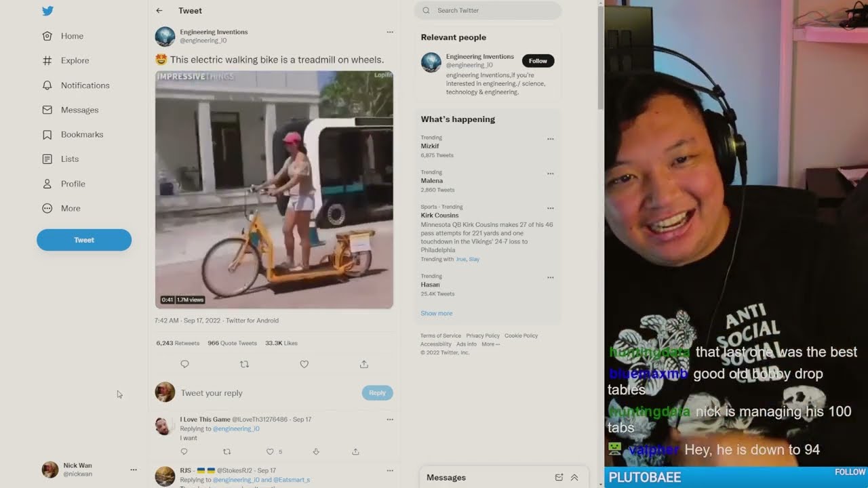Like the main tweet with heart icon

click(304, 364)
